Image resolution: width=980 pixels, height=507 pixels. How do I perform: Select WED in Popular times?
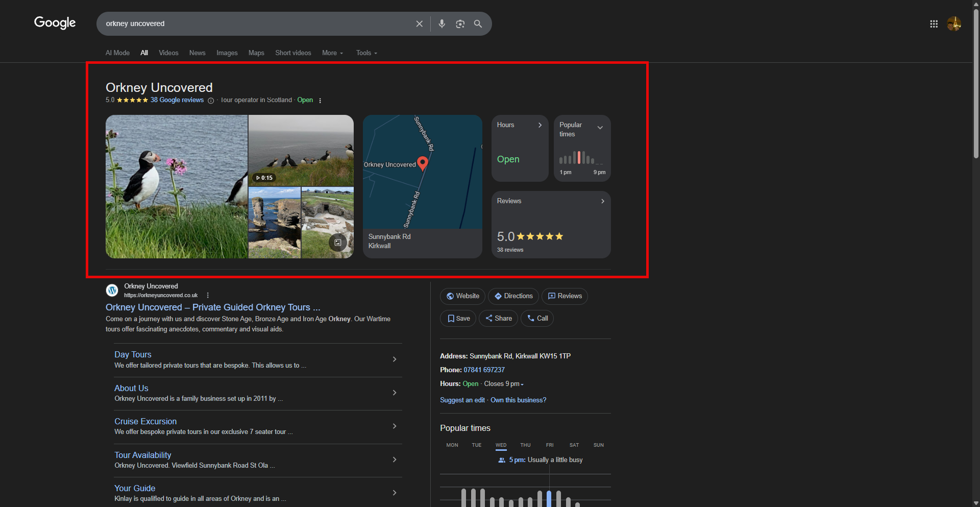coord(501,445)
